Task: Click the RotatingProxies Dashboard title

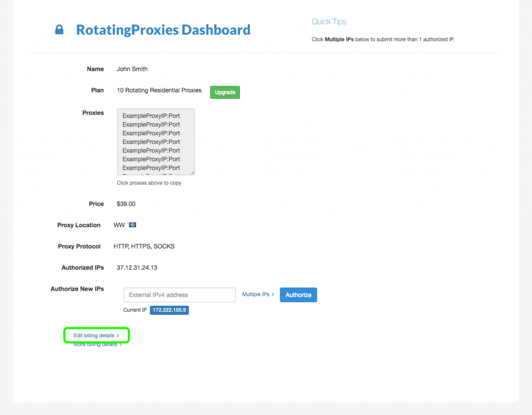Action: 163,30
